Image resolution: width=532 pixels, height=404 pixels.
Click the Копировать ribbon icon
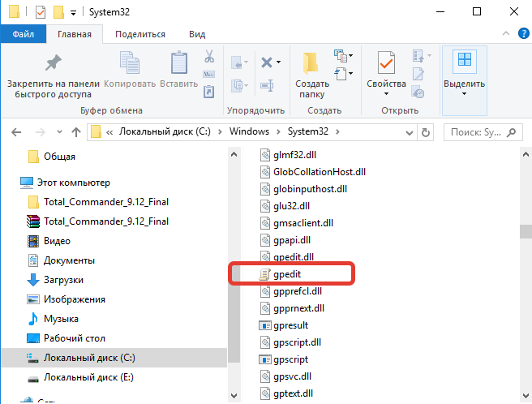click(130, 62)
